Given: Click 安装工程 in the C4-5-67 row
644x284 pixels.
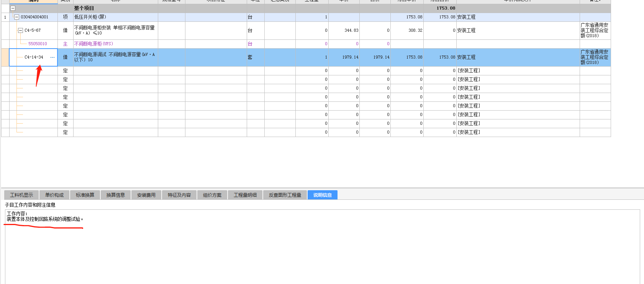Looking at the screenshot, I should pos(466,30).
